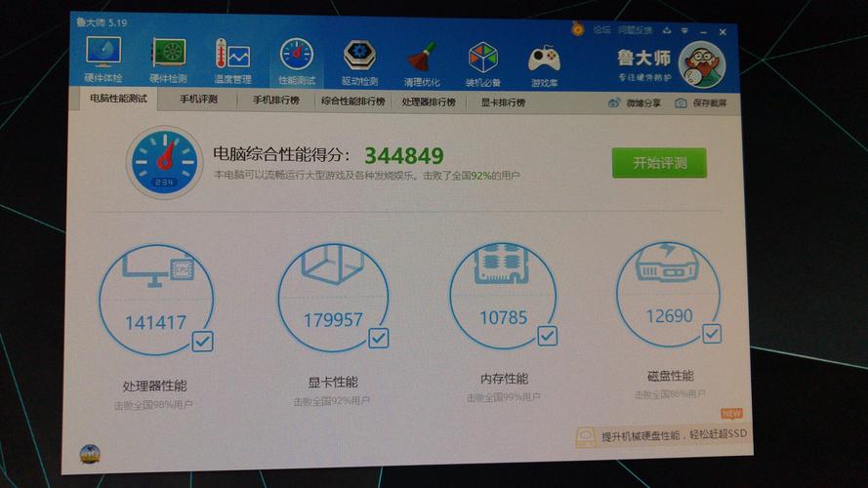Image resolution: width=868 pixels, height=488 pixels.
Task: Open 温度管理 temperature management icon
Action: pos(232,59)
